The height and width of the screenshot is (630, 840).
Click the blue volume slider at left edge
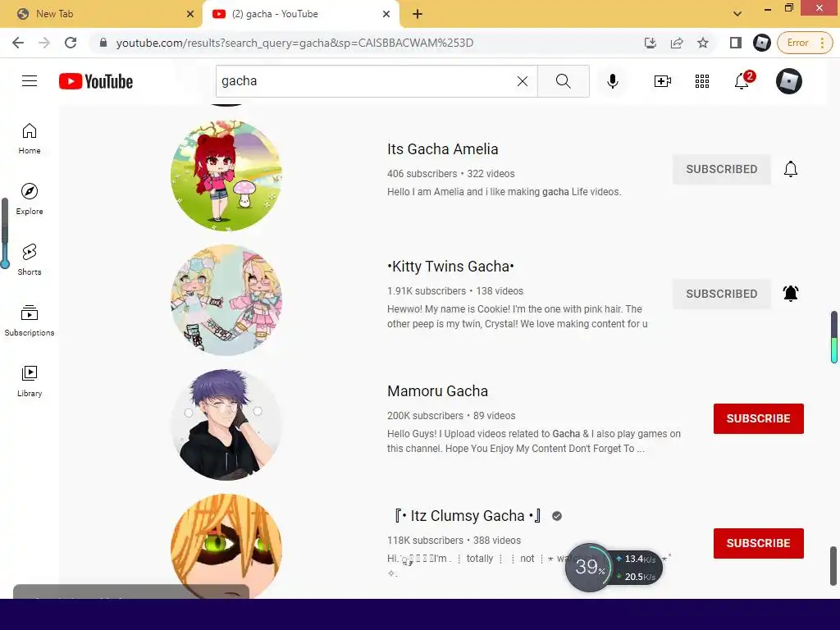(x=5, y=233)
